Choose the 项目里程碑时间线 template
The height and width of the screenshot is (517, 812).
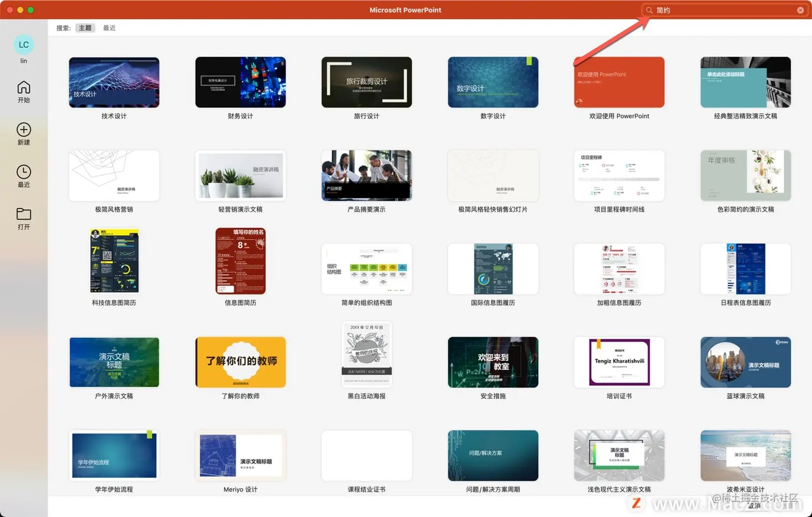pos(619,176)
